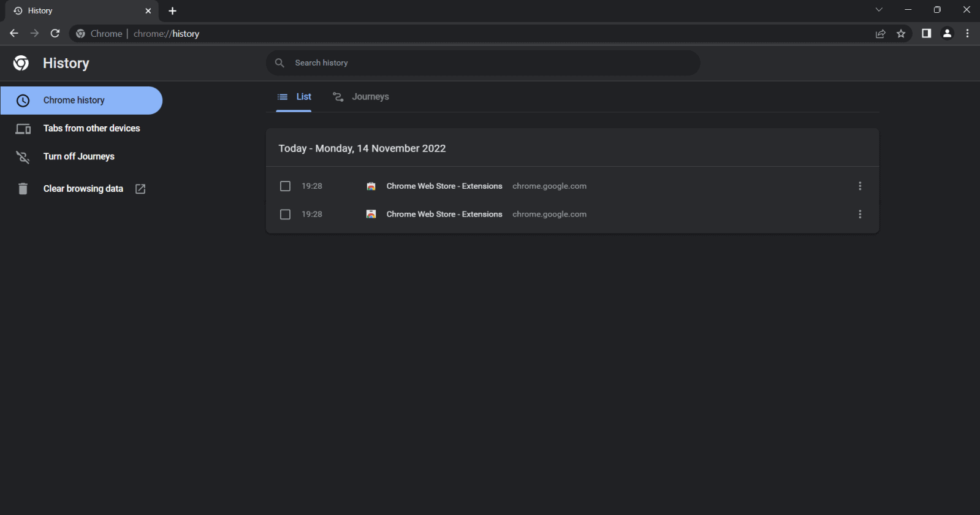The image size is (980, 515).
Task: Open actions menu for second history entry
Action: tap(860, 215)
